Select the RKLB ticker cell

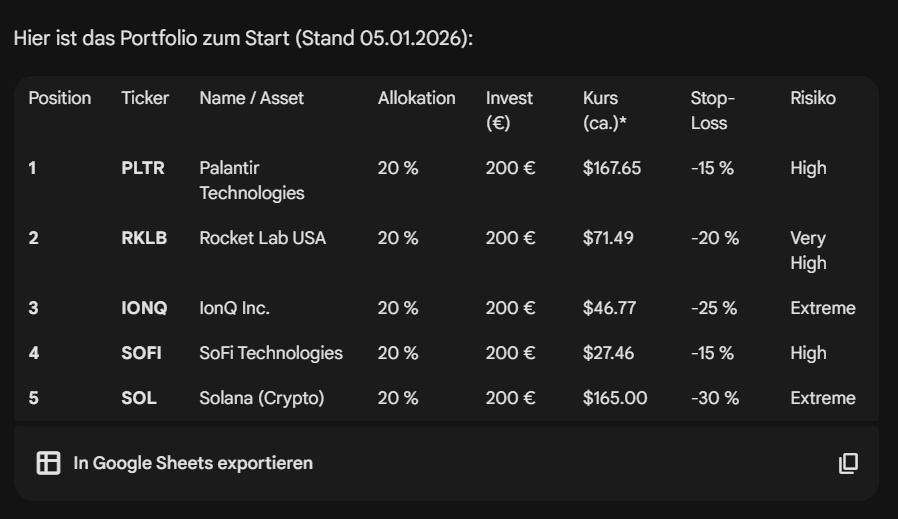[144, 238]
